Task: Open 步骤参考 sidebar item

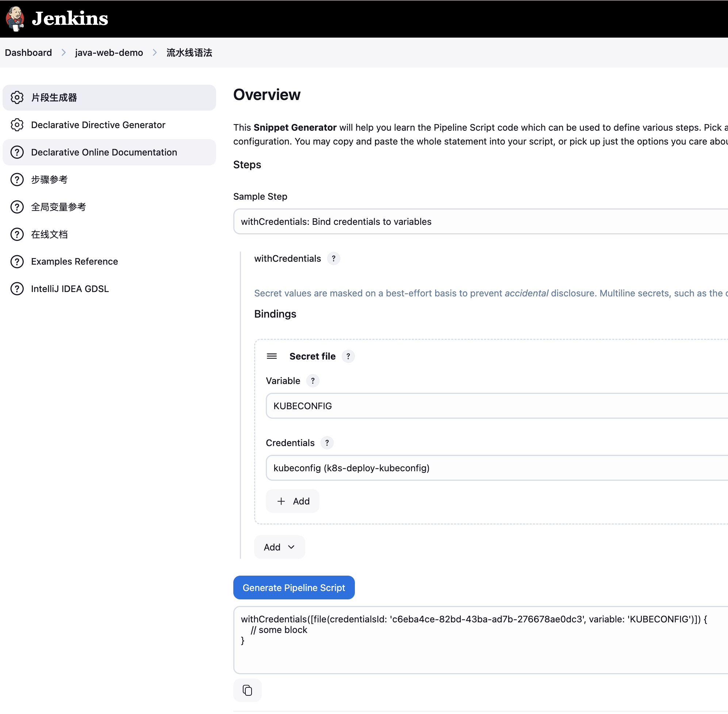Action: tap(49, 180)
